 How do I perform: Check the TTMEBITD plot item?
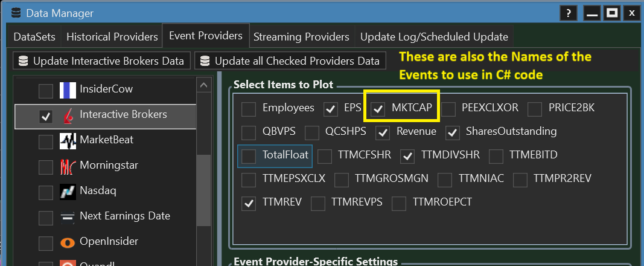coord(496,156)
